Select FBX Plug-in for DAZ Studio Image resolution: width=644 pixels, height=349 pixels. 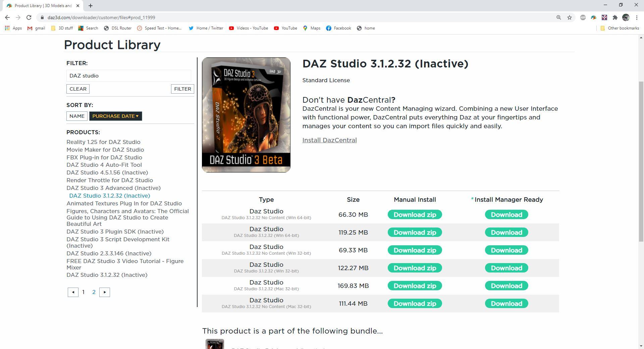104,158
